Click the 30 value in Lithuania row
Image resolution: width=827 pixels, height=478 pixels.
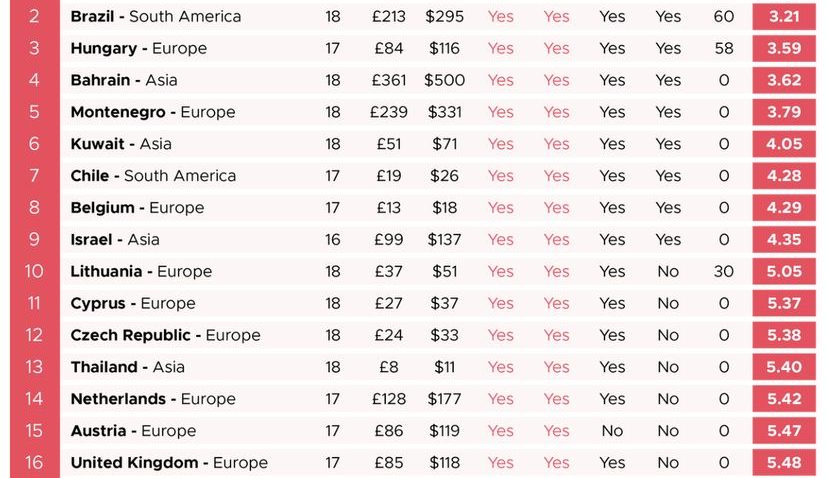(724, 272)
